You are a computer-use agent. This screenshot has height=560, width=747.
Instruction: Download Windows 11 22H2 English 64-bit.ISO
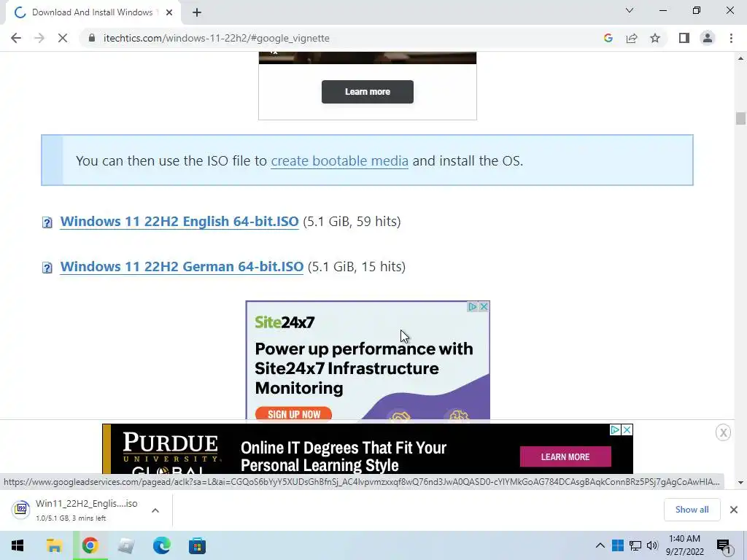pyautogui.click(x=179, y=222)
